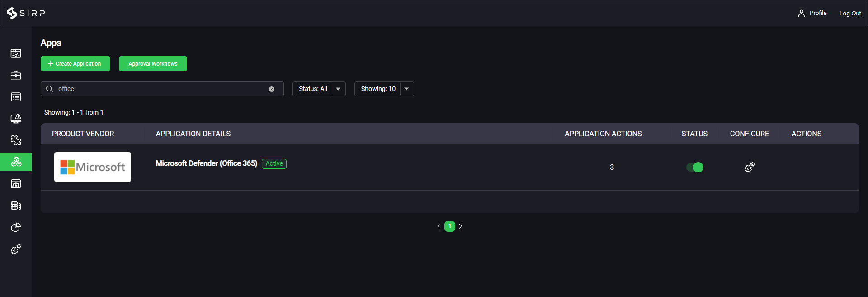Open the briefcase cases sidebar icon
Screen dimensions: 868x297
(x=16, y=75)
